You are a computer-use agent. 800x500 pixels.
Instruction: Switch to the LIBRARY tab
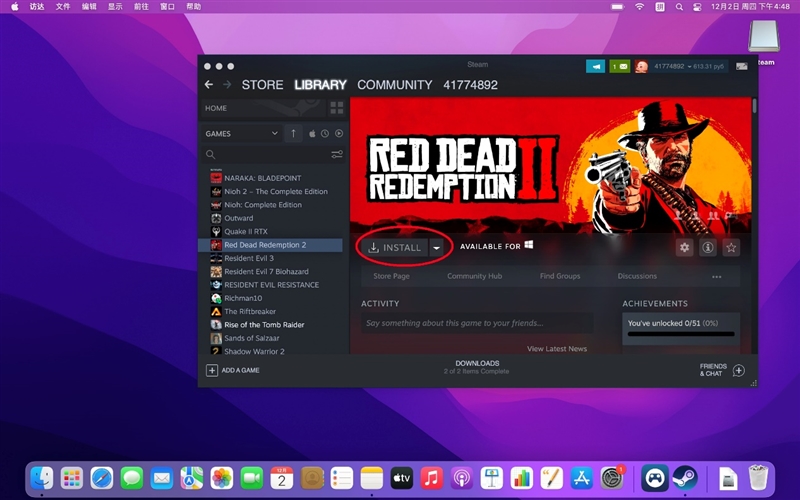tap(320, 85)
